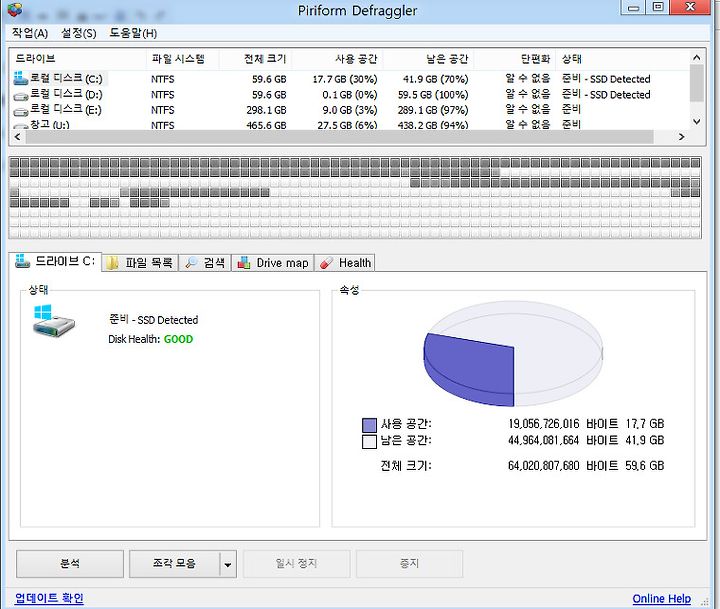Click the 44,964,081,664 바이트 free value
This screenshot has width=720, height=609.
pyautogui.click(x=563, y=440)
